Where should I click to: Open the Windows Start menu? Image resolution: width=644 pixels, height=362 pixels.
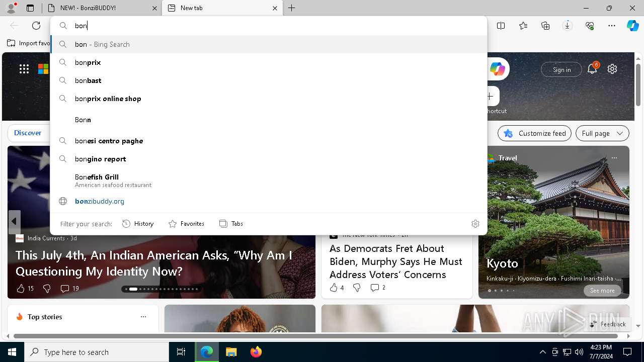point(12,352)
